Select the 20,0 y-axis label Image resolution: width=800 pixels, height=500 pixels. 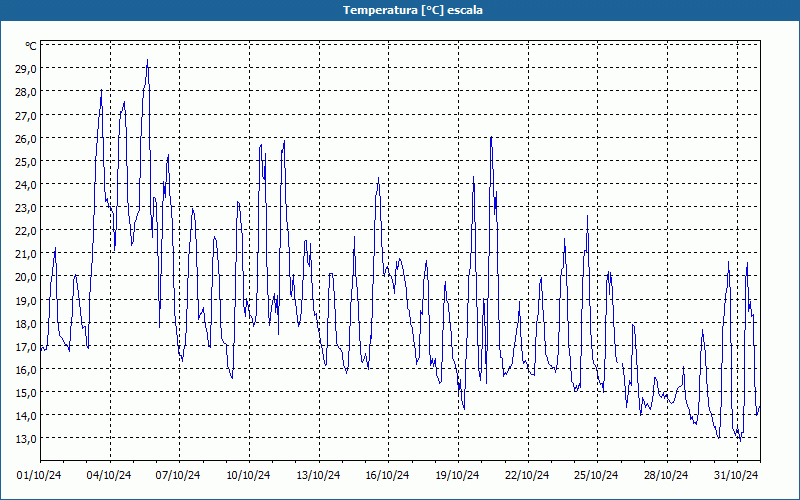pos(26,277)
